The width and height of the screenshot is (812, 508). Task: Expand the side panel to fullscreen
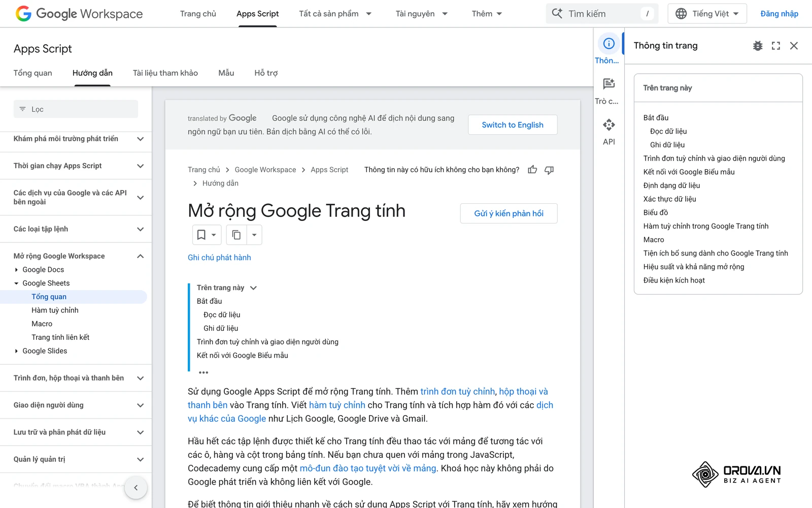(776, 46)
